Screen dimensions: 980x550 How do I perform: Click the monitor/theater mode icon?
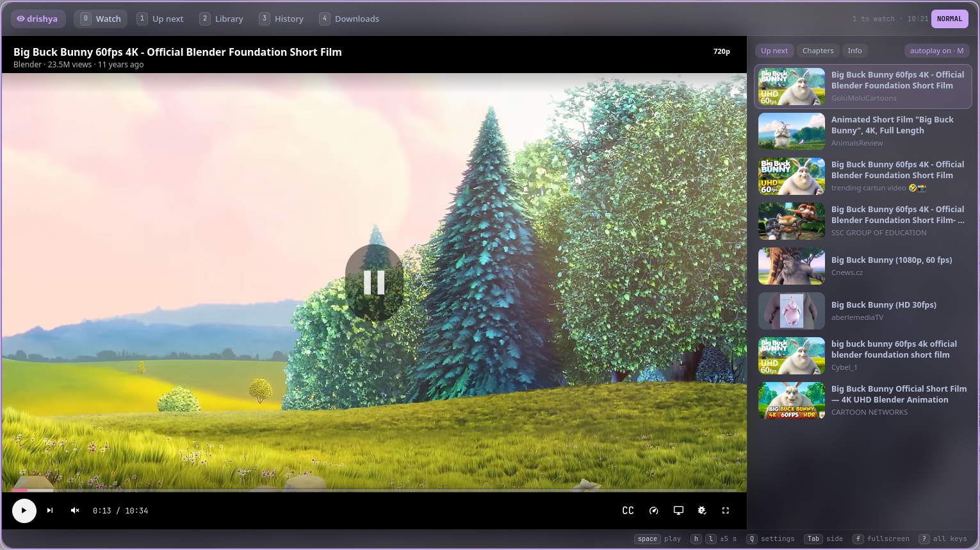(x=678, y=511)
